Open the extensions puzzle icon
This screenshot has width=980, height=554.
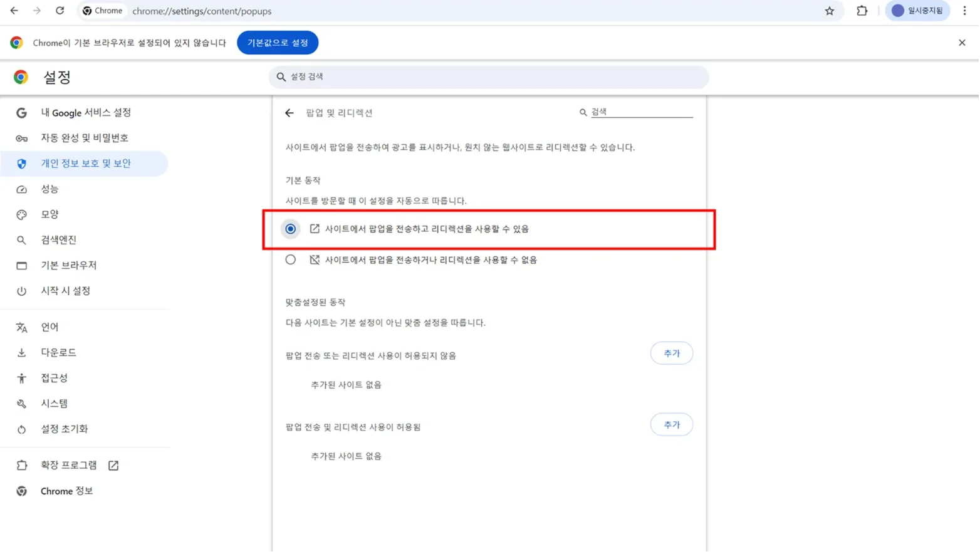(x=862, y=11)
